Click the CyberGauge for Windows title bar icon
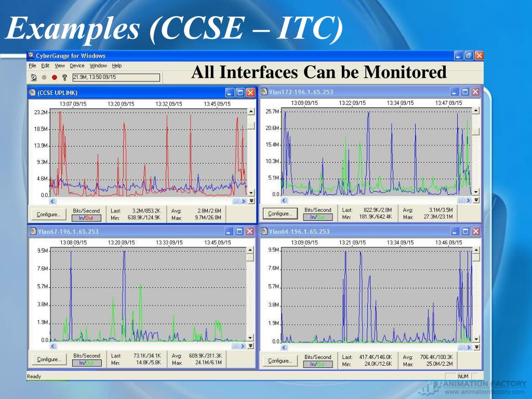This screenshot has width=532, height=399. pyautogui.click(x=31, y=55)
